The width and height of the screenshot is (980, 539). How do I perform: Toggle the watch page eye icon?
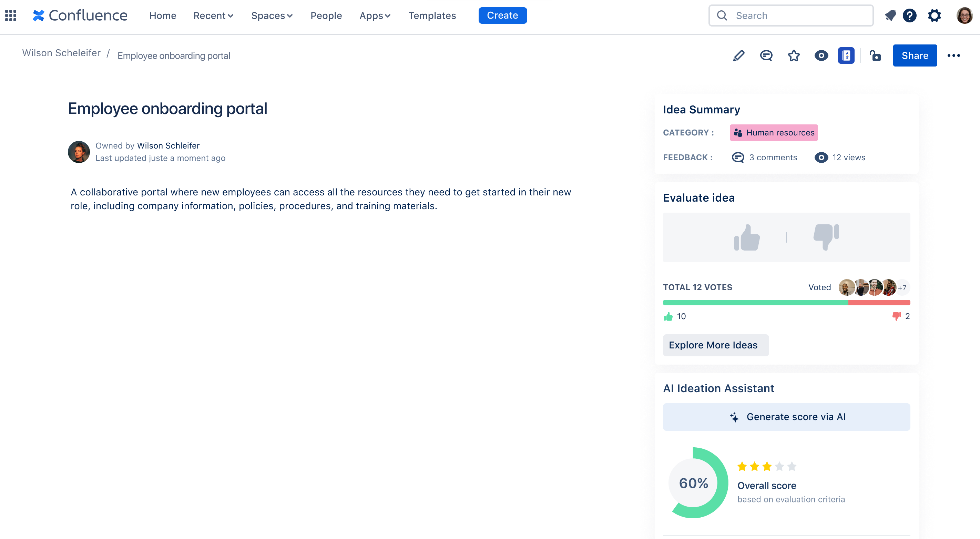pyautogui.click(x=821, y=55)
